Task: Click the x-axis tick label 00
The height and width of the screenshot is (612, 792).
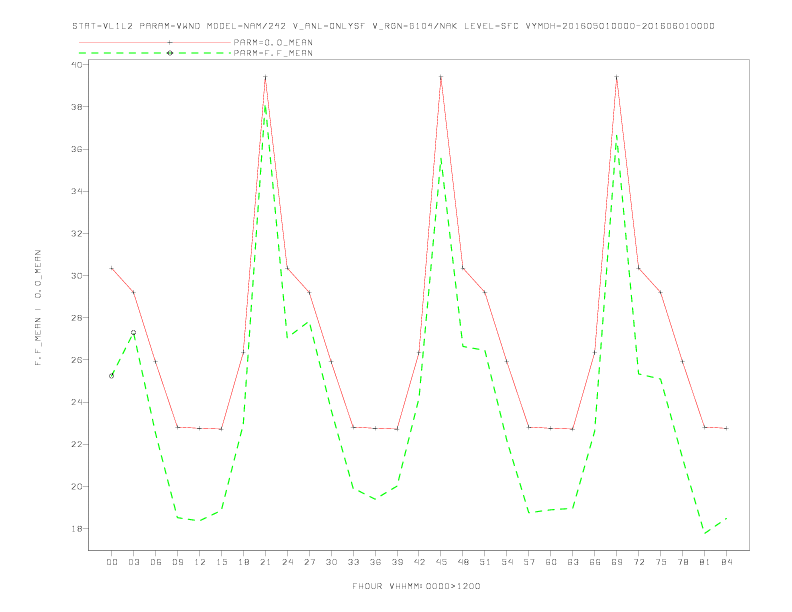Action: click(112, 562)
